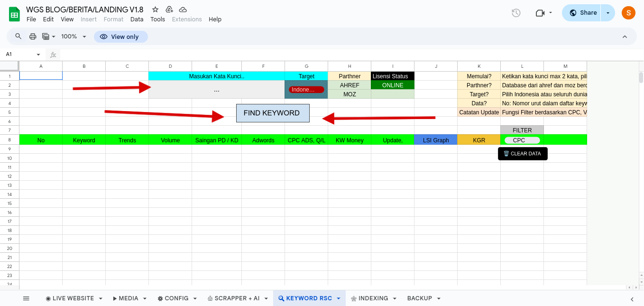The width and height of the screenshot is (644, 306).
Task: Switch to the SCRAPPER + AI tab
Action: 233,298
